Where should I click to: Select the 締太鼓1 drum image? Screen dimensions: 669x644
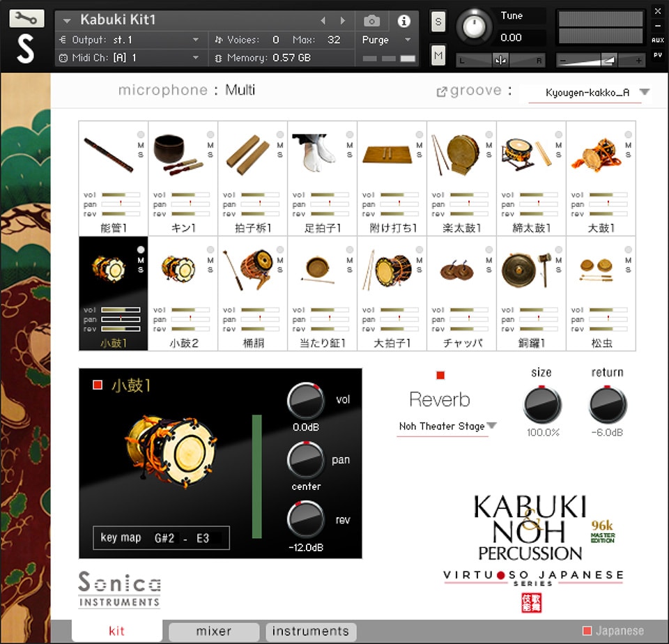click(526, 153)
